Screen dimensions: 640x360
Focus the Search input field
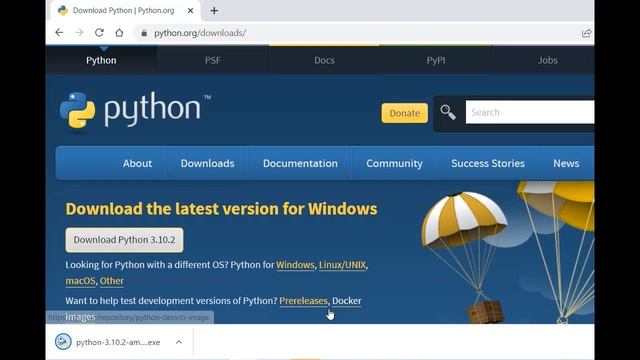[530, 112]
